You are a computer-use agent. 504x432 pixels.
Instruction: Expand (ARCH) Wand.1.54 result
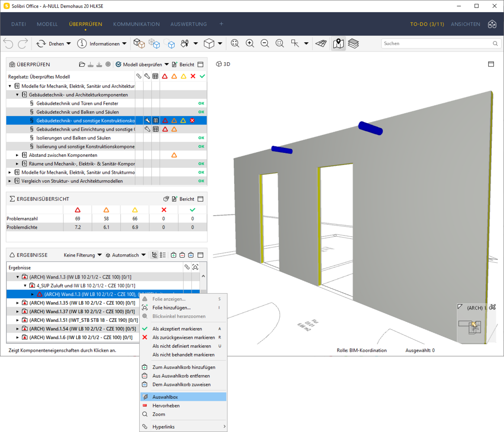[17, 329]
